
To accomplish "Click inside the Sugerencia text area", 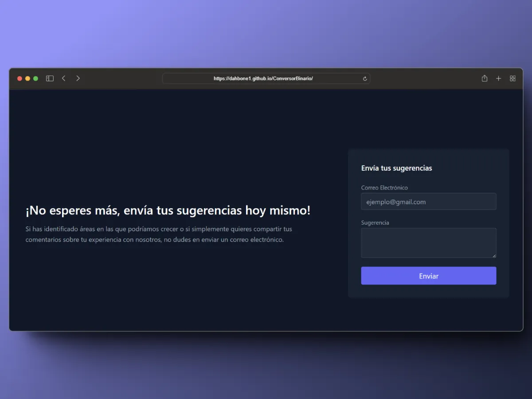I will [x=429, y=243].
